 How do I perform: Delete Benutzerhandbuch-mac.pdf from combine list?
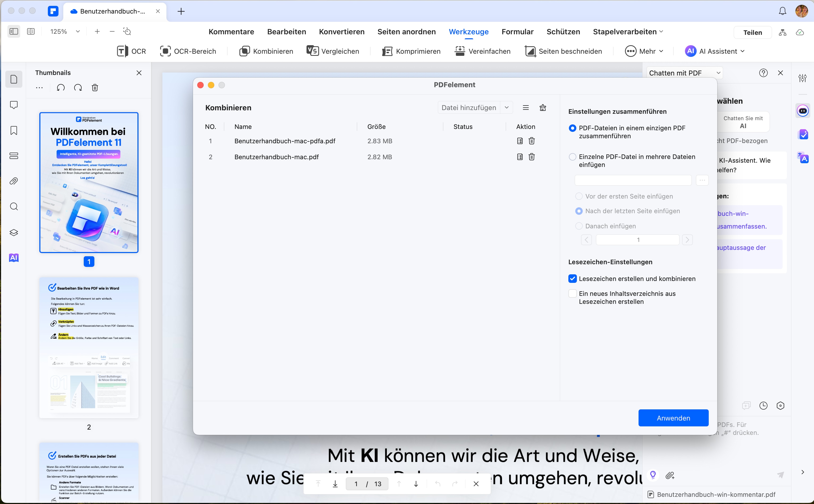(x=532, y=157)
